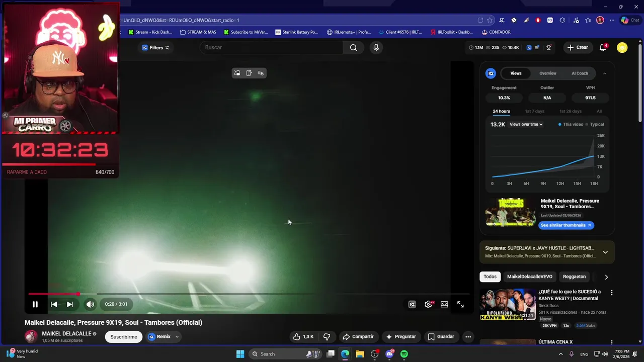Switch to the Overview tab
Image resolution: width=644 pixels, height=362 pixels.
[548, 73]
